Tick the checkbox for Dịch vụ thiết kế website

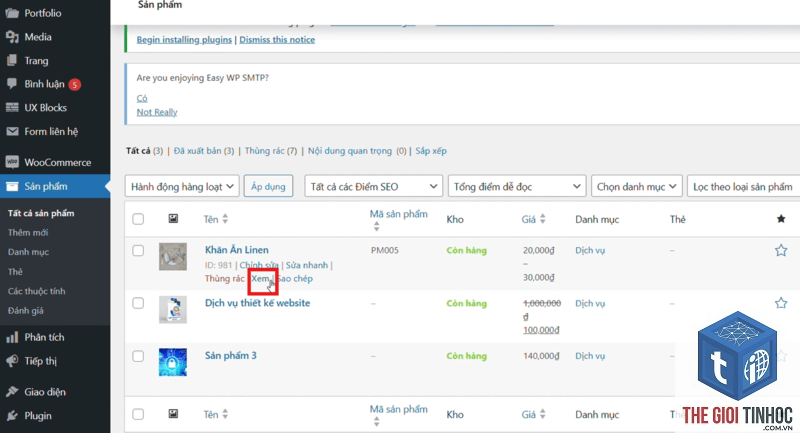pyautogui.click(x=138, y=303)
